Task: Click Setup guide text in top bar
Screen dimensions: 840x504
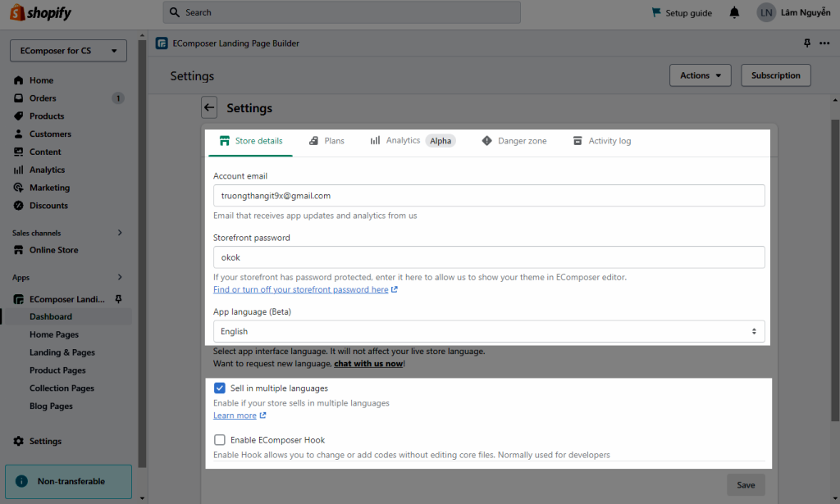Action: (688, 13)
